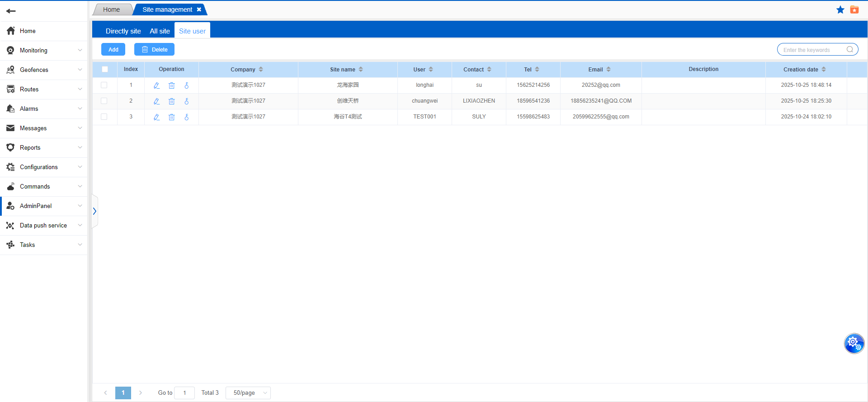
Task: Click the next page arrow
Action: point(141,393)
